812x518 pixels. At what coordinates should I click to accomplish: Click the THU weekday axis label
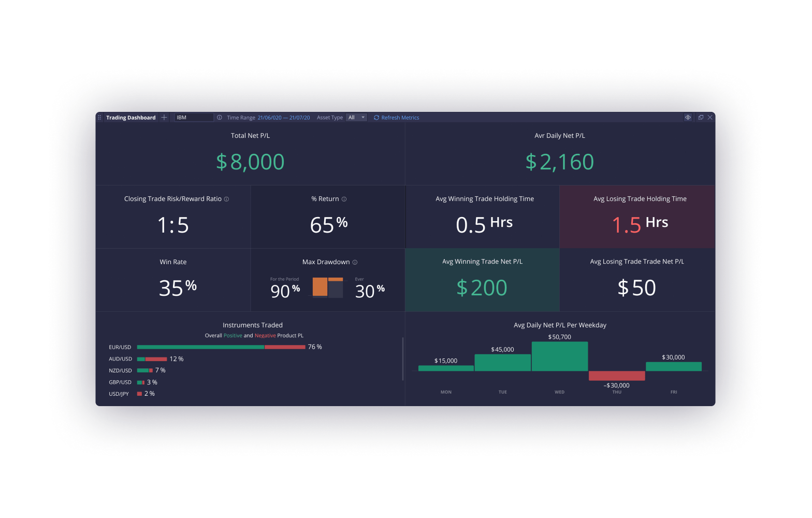[x=617, y=392]
